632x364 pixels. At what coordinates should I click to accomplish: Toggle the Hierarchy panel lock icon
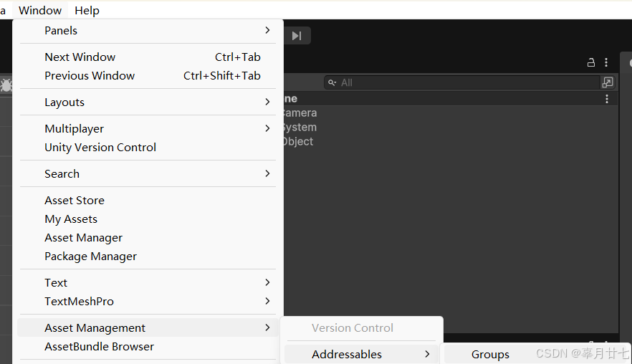pos(591,62)
